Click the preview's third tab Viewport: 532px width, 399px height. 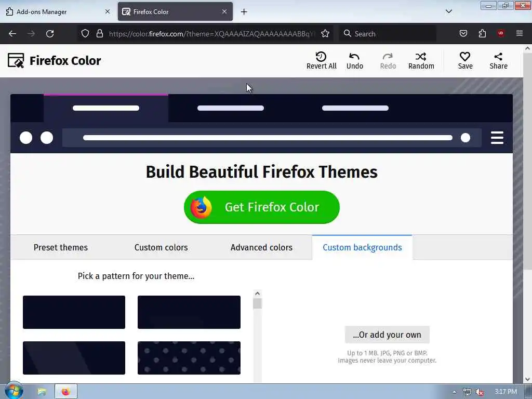355,108
